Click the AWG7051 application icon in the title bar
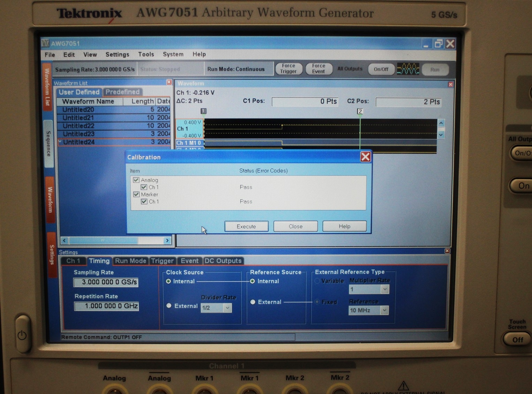The width and height of the screenshot is (532, 394). pos(45,43)
